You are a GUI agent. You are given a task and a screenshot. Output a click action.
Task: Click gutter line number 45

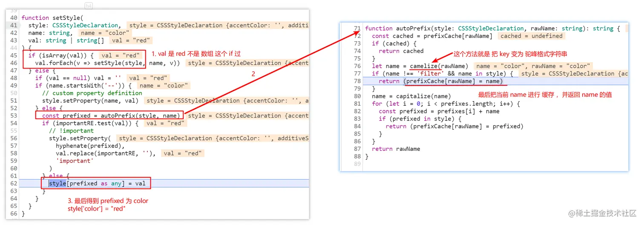pyautogui.click(x=13, y=55)
